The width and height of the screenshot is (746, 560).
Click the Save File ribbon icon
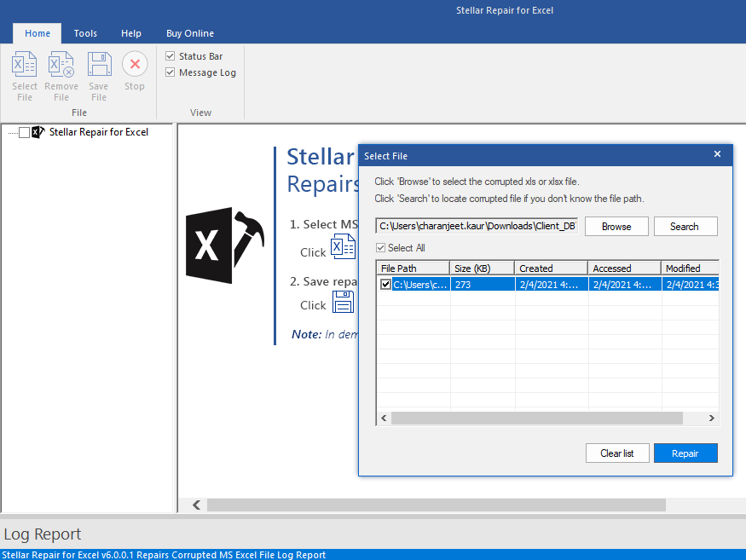(99, 64)
